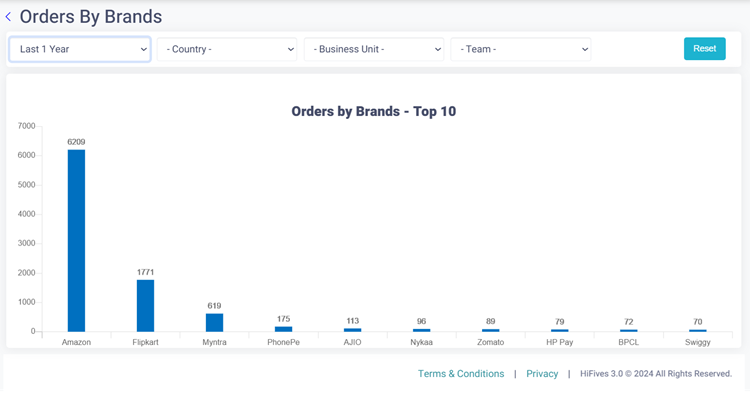Click the 2000 y-axis tick label
Image resolution: width=750 pixels, height=394 pixels.
26,273
